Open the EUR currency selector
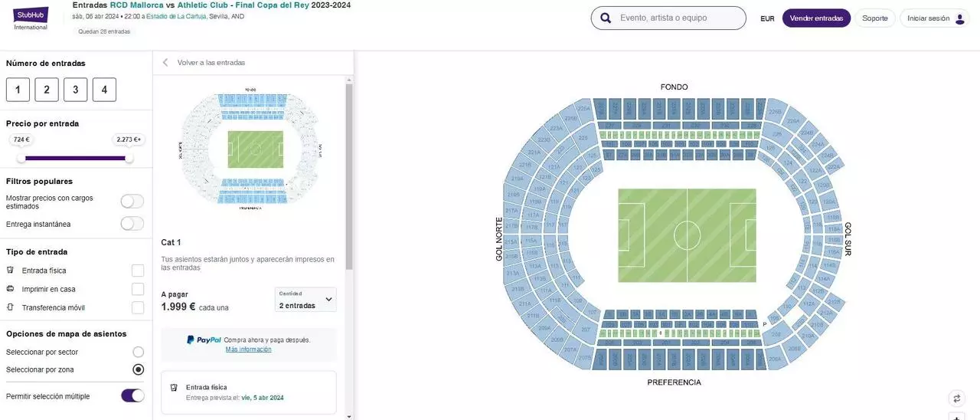Image resolution: width=980 pixels, height=420 pixels. [767, 18]
